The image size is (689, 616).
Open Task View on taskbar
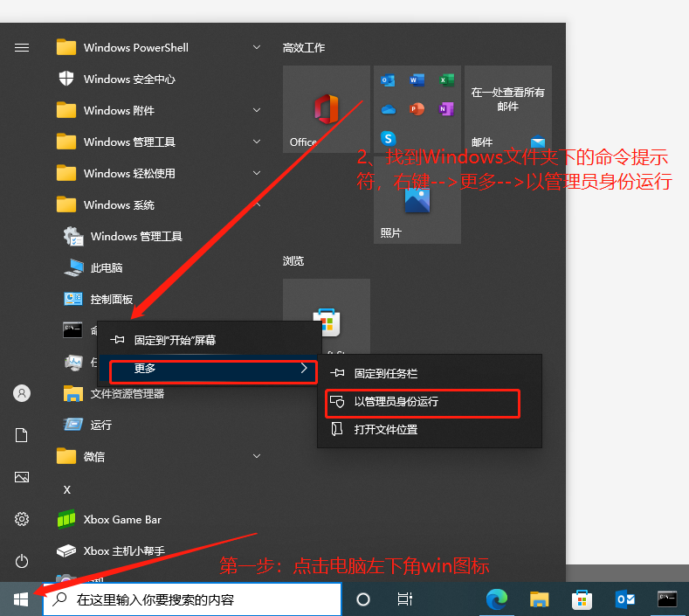point(404,599)
